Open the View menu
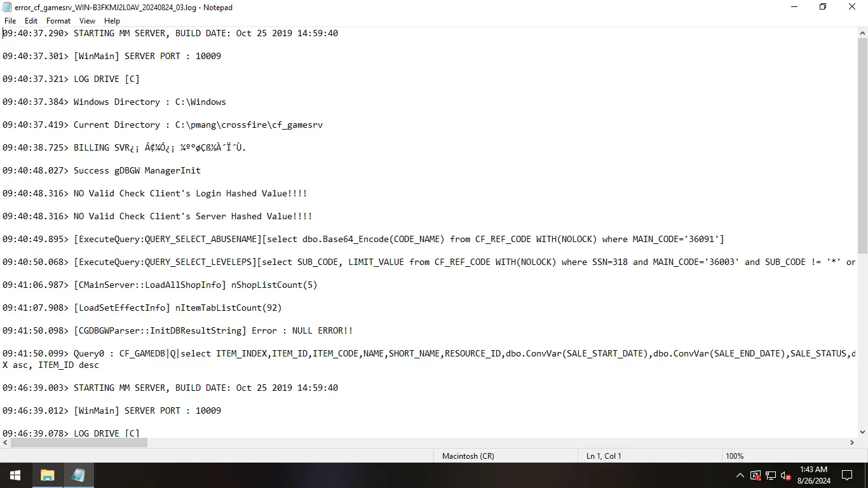This screenshot has height=488, width=868. (88, 21)
